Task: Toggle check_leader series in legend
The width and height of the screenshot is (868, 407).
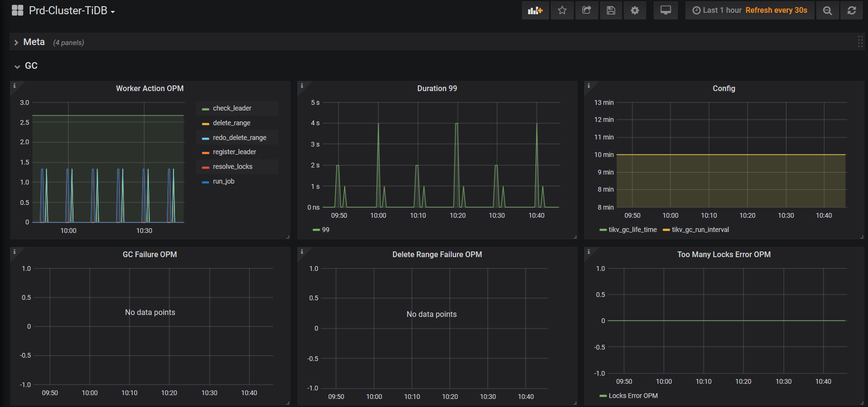Action: (x=232, y=108)
